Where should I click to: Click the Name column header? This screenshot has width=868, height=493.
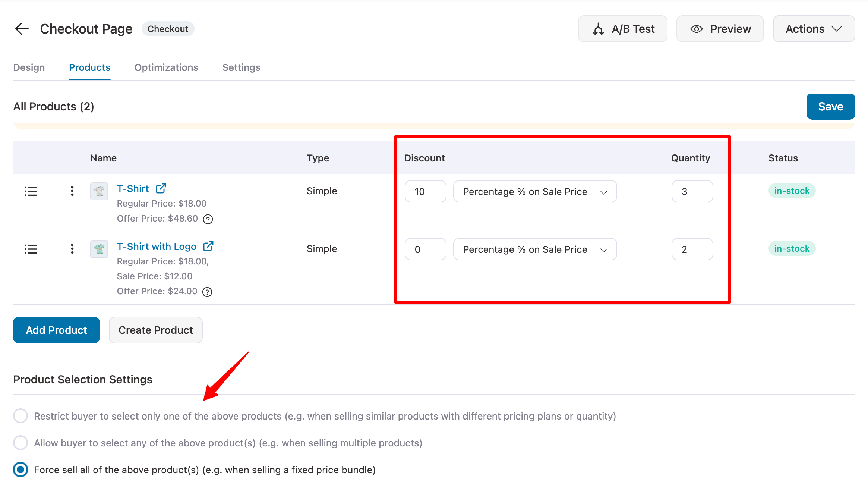click(x=103, y=158)
